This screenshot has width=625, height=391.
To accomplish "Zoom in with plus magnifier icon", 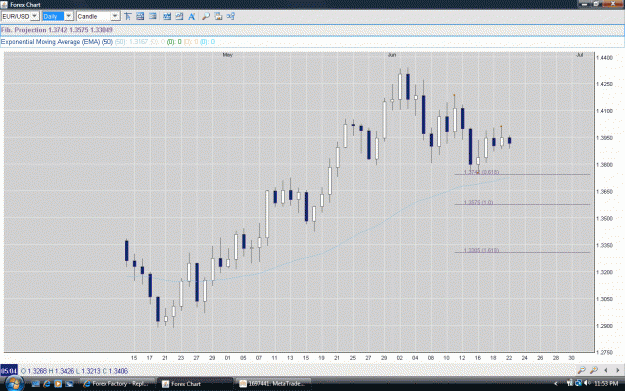I will 594,370.
